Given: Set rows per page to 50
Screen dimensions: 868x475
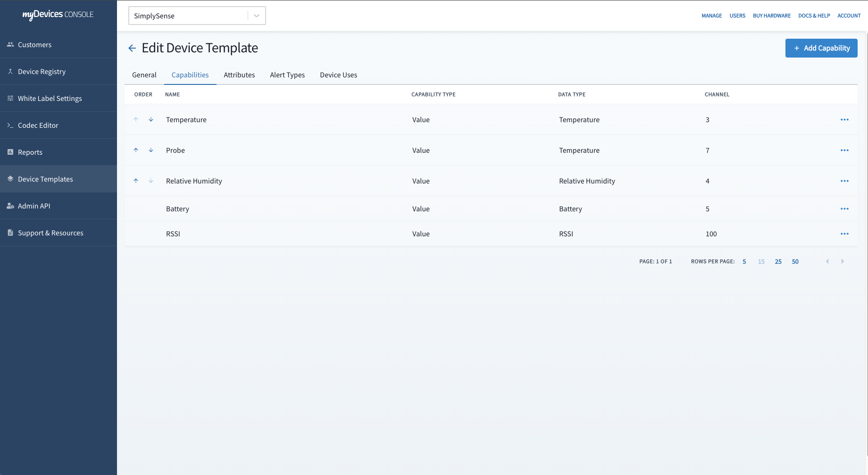Looking at the screenshot, I should click(x=795, y=262).
